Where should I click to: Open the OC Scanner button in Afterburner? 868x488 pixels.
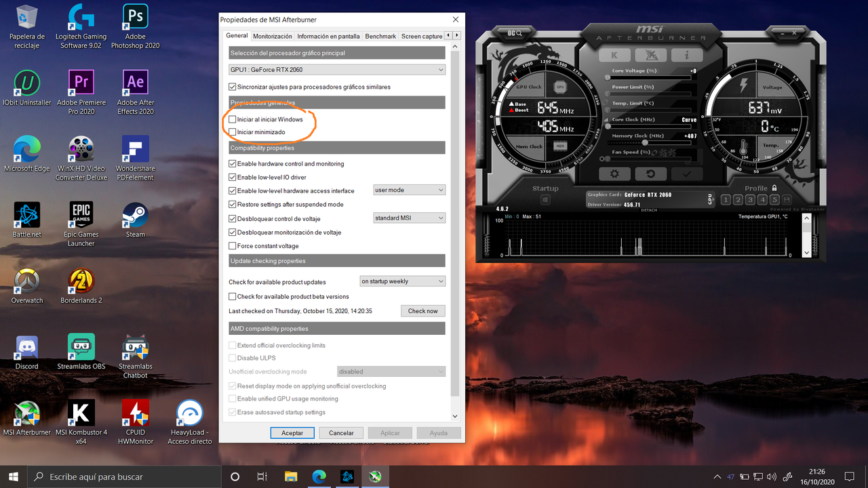[x=515, y=33]
